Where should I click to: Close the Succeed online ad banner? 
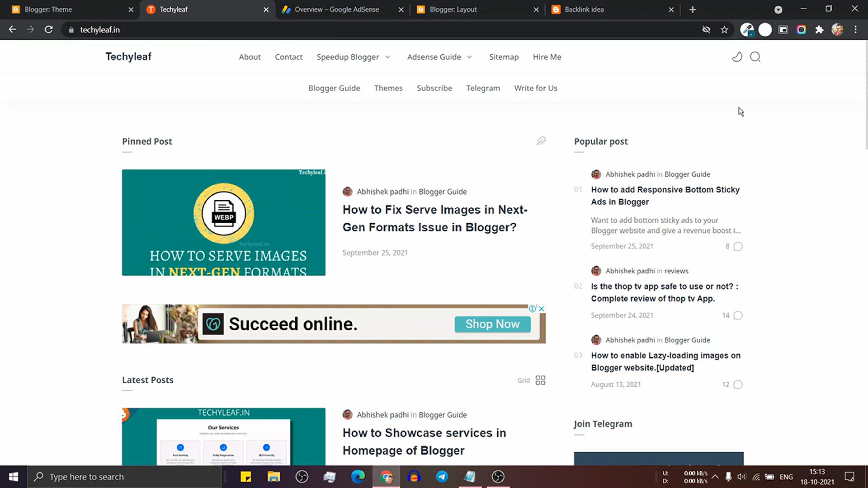[x=542, y=309]
